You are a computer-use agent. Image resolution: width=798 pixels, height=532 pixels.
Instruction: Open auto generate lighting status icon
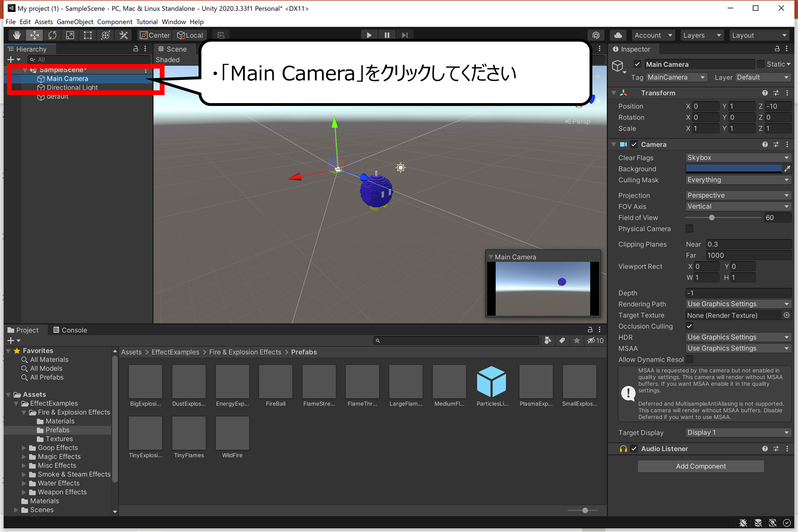pyautogui.click(x=772, y=523)
